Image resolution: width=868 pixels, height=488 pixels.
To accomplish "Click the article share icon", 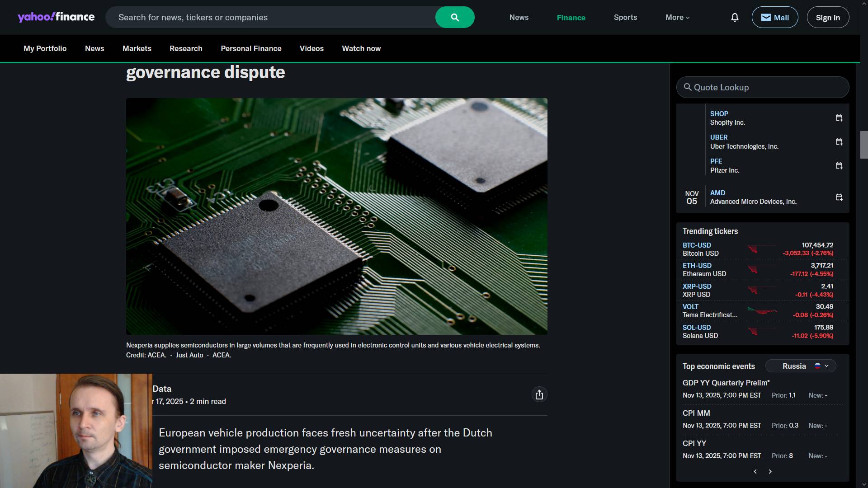I will [539, 394].
